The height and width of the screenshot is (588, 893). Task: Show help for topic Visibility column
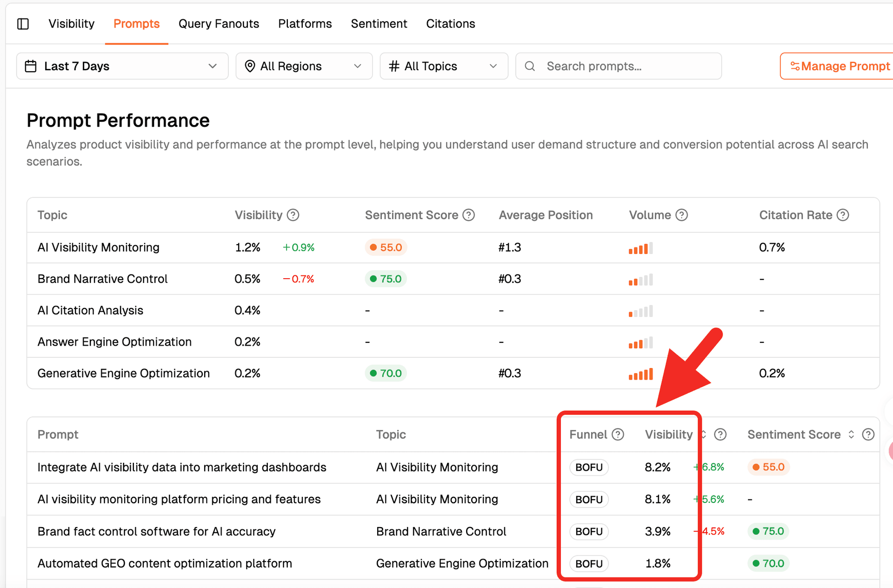(x=293, y=215)
